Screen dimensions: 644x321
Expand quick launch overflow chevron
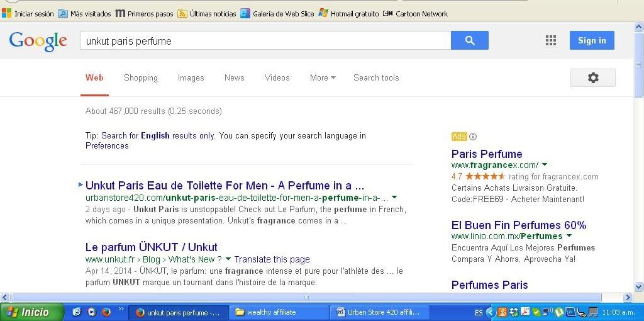click(x=121, y=308)
